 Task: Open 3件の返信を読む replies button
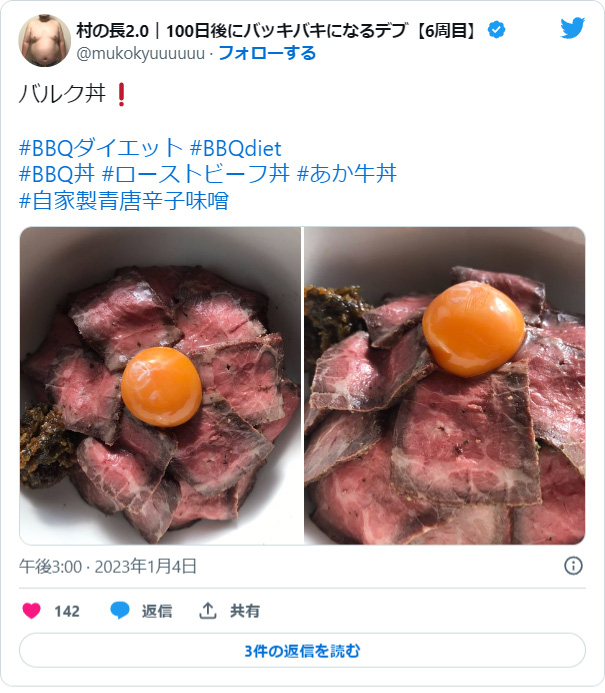pyautogui.click(x=302, y=651)
